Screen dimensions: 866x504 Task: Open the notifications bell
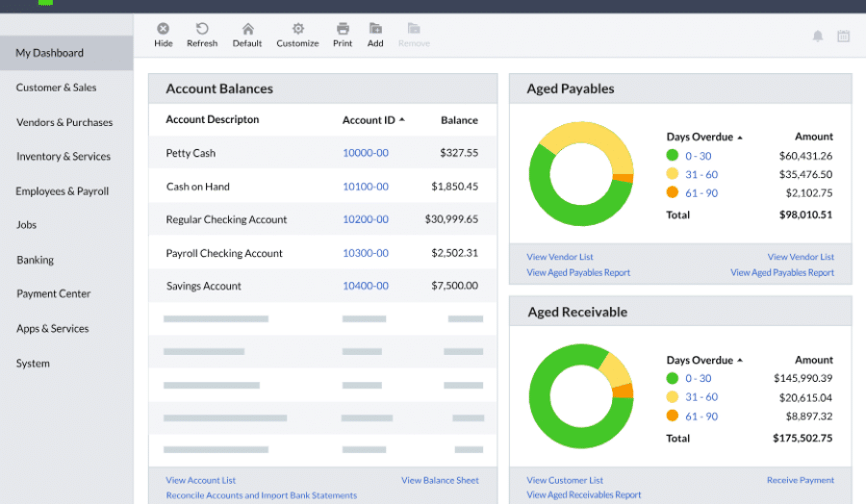817,37
